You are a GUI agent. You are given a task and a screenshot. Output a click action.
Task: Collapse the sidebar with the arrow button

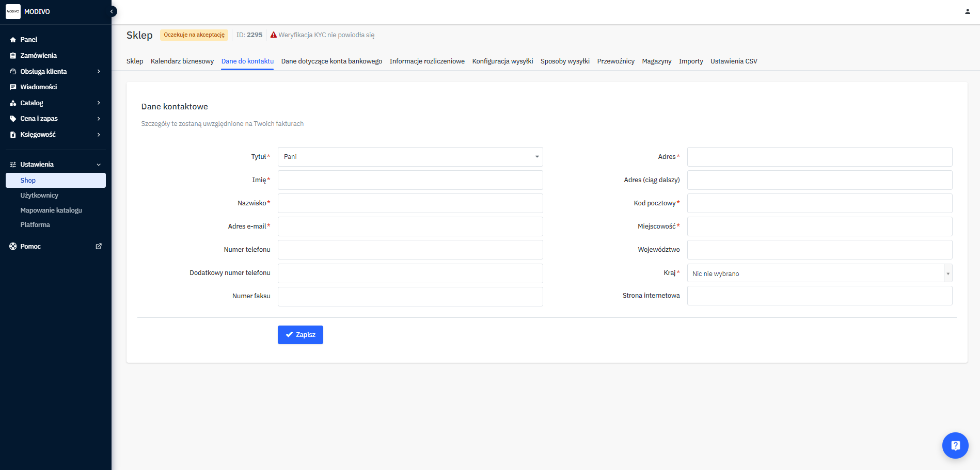coord(112,11)
